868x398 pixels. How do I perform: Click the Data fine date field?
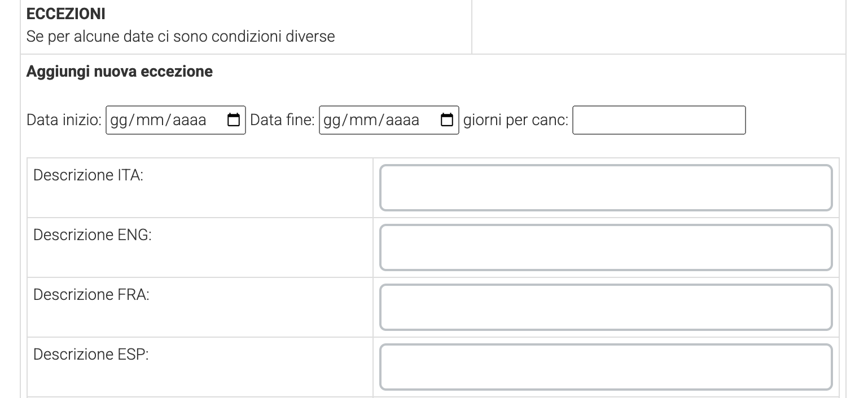click(389, 120)
